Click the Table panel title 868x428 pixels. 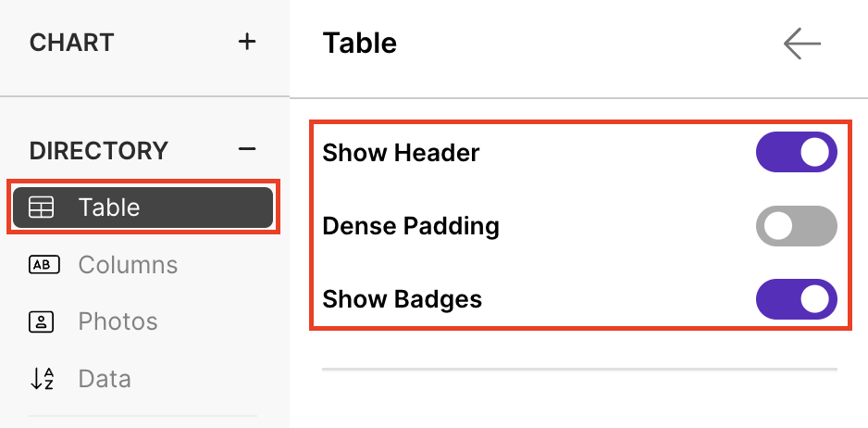pos(360,44)
